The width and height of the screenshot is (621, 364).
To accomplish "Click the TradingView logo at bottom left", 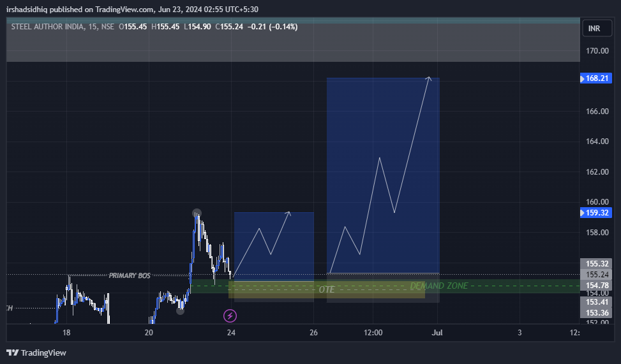I will (36, 353).
